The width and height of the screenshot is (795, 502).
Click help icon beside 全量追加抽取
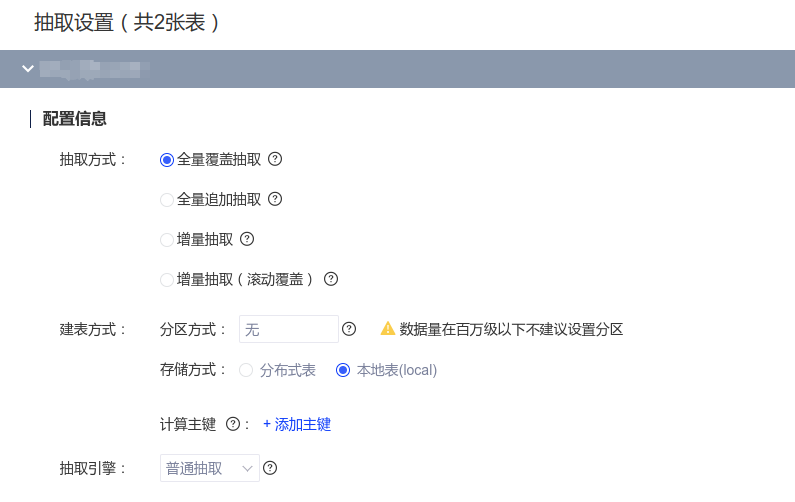pyautogui.click(x=275, y=199)
